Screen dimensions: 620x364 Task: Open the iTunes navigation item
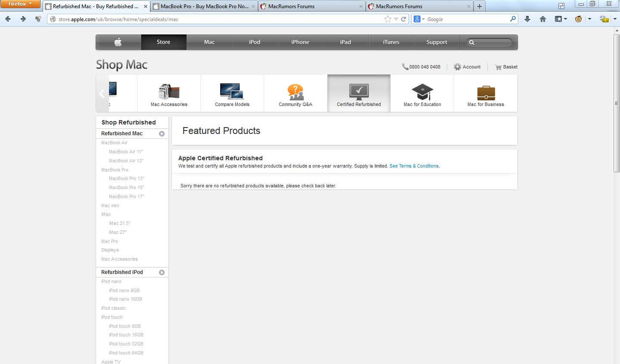[391, 42]
